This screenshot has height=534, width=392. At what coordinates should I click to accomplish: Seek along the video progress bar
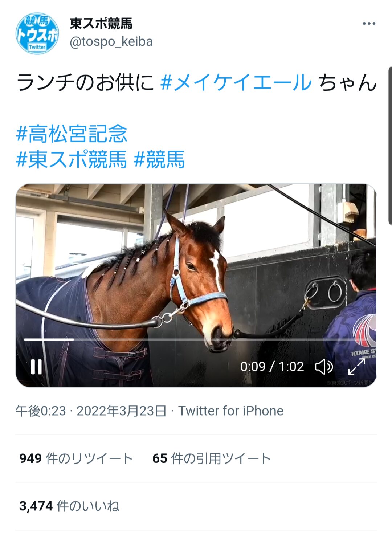click(x=196, y=339)
